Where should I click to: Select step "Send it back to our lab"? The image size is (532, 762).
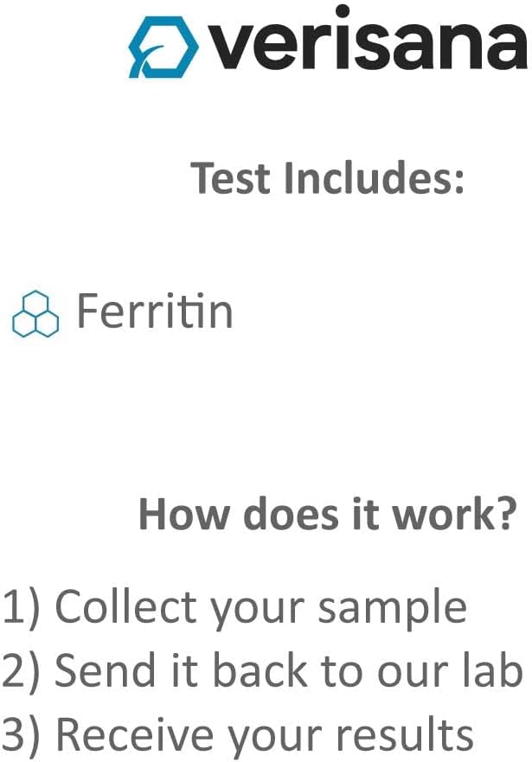[x=289, y=670]
